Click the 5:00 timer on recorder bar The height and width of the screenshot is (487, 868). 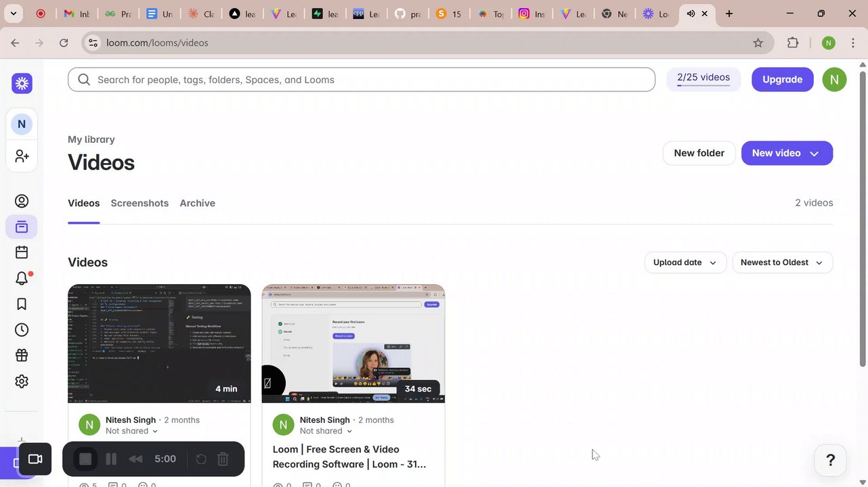(x=165, y=459)
